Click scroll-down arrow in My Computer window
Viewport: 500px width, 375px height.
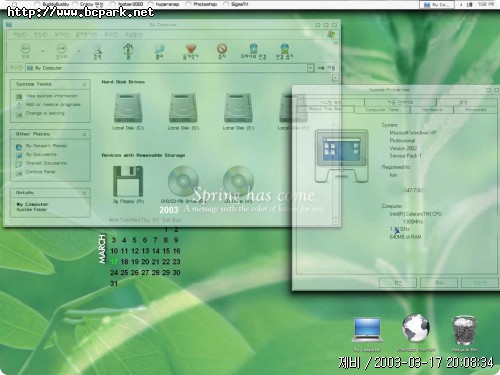coord(335,221)
